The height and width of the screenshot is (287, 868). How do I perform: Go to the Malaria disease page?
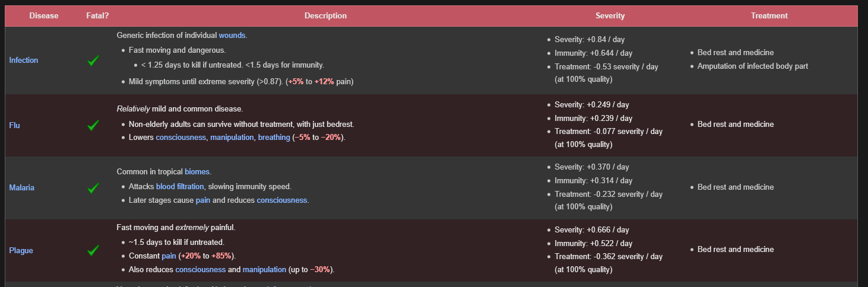tap(22, 188)
